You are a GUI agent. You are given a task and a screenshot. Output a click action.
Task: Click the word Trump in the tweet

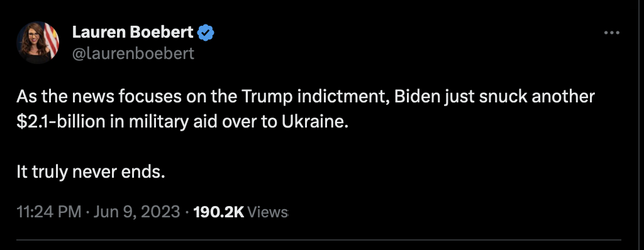click(267, 97)
